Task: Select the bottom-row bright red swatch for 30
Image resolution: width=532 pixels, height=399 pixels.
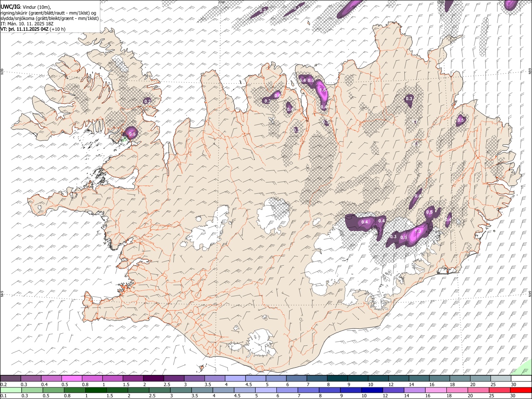Action: tap(521, 390)
